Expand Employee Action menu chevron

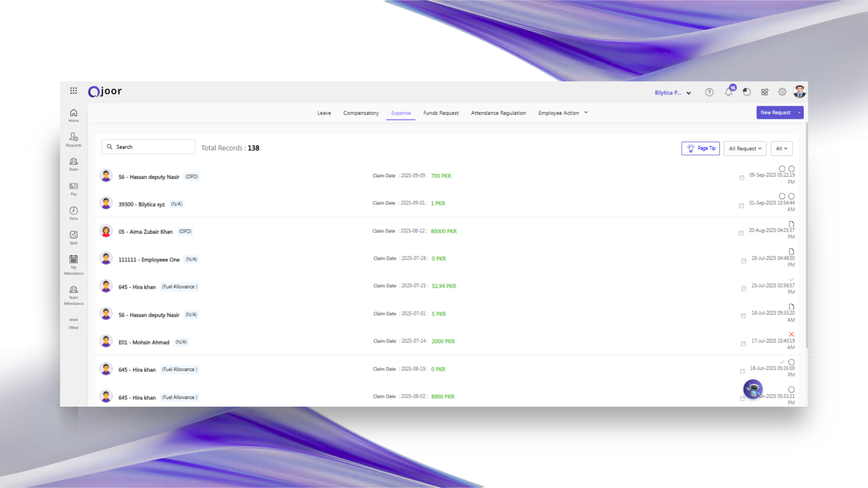[586, 113]
